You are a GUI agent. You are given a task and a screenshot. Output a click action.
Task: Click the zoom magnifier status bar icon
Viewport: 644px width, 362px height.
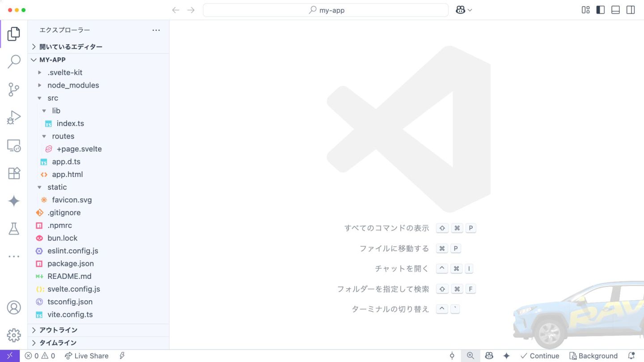click(x=470, y=356)
